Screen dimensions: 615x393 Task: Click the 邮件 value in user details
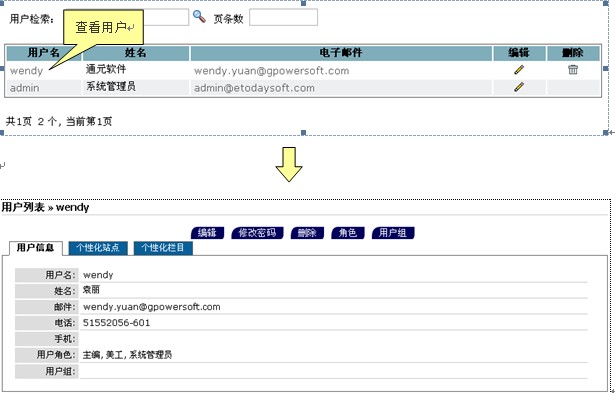click(152, 307)
